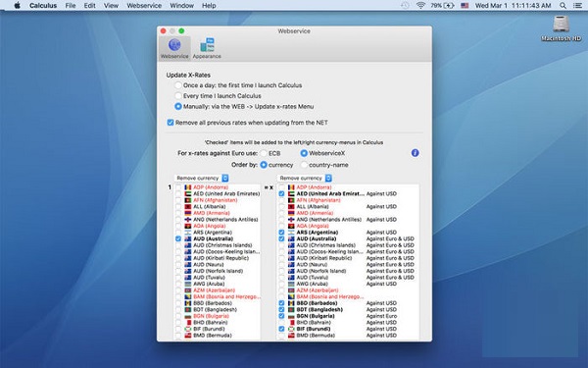Open Spotlight search magnifier
The height and width of the screenshot is (368, 588).
click(x=563, y=5)
